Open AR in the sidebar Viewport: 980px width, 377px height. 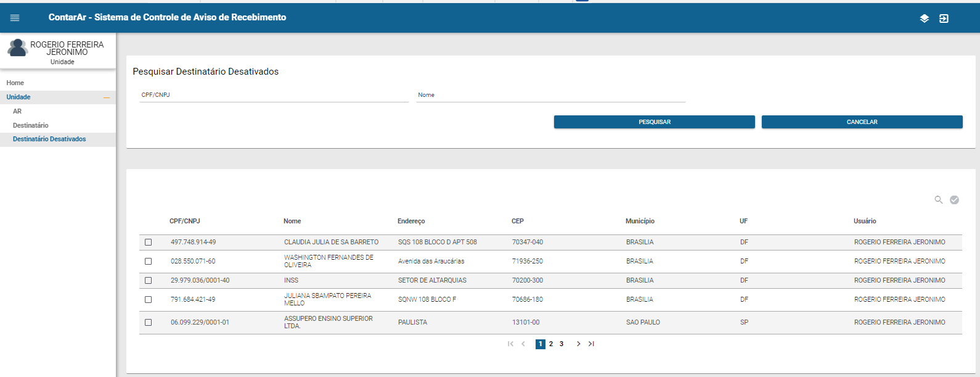17,111
